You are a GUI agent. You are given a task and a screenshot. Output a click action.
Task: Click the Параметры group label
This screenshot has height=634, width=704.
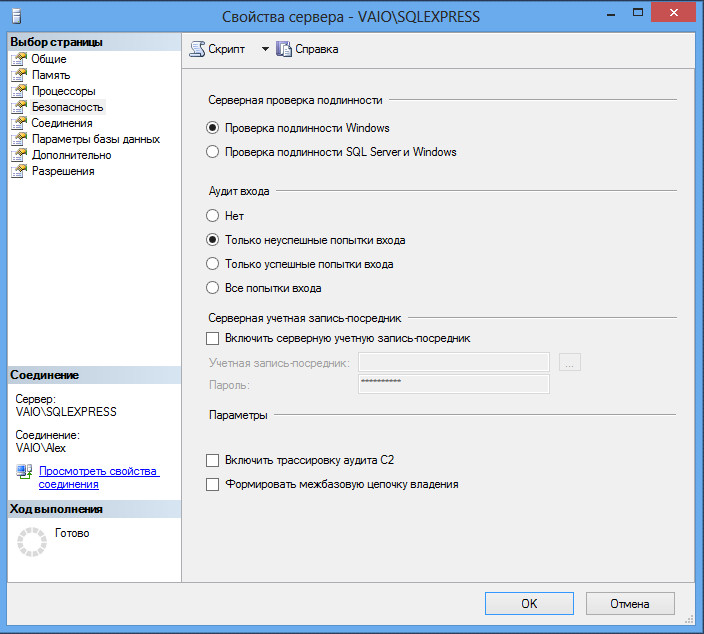(x=238, y=415)
